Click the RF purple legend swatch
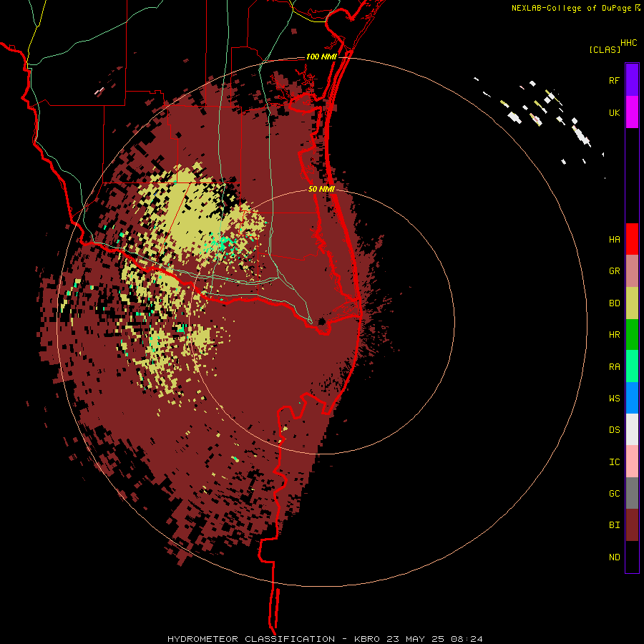Screen dimensions: 644x644 (632, 80)
